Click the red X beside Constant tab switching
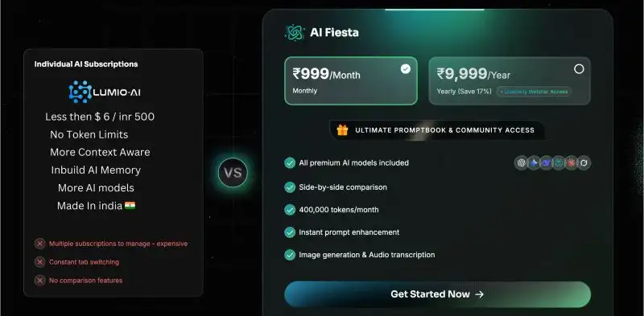Image resolution: width=644 pixels, height=316 pixels. coord(39,262)
